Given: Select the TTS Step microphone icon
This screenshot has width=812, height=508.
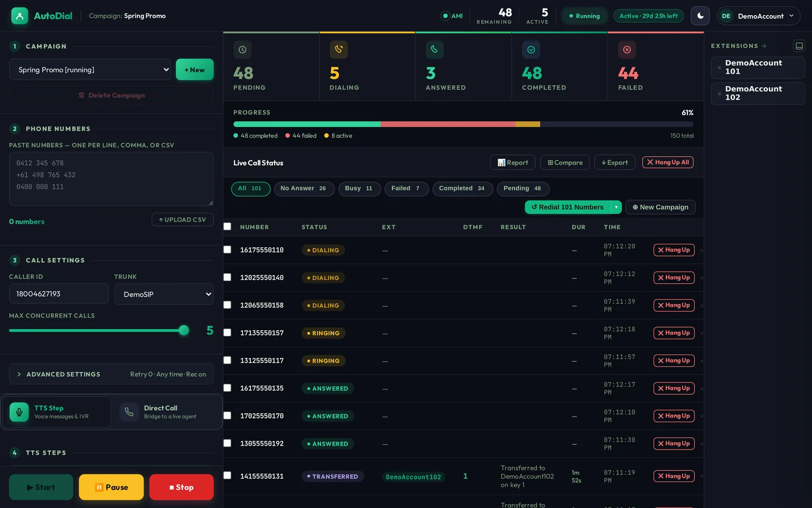Looking at the screenshot, I should 19,411.
